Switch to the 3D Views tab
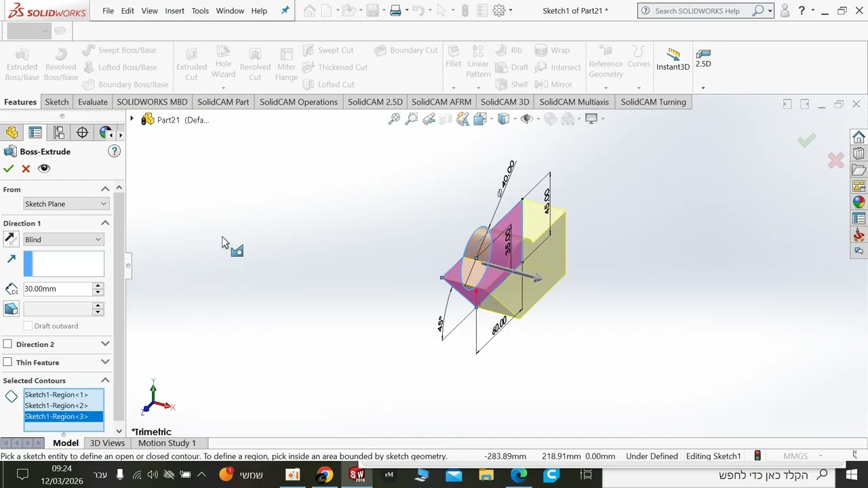The height and width of the screenshot is (488, 868). [x=107, y=443]
